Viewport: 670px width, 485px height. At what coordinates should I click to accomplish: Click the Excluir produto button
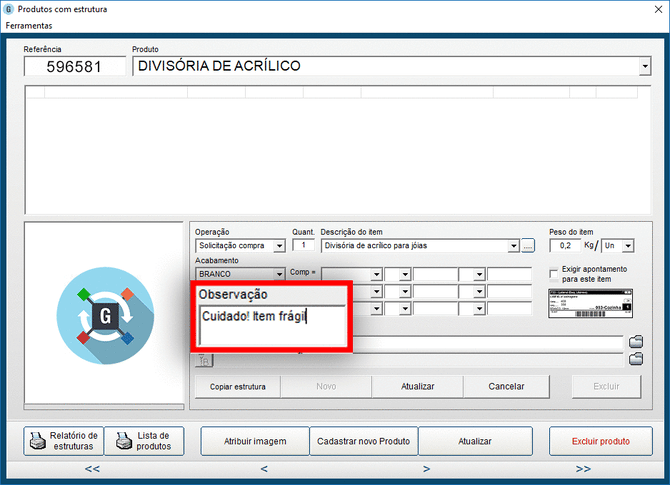(601, 441)
